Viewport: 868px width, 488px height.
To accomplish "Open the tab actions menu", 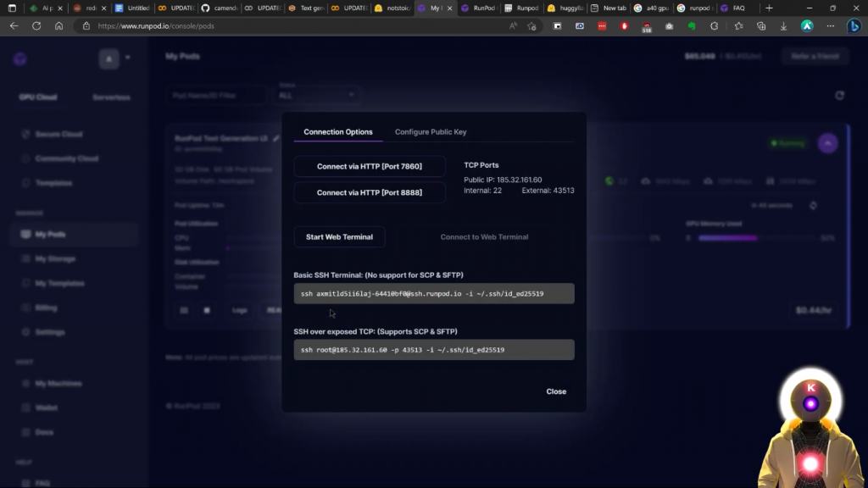I will click(x=12, y=8).
